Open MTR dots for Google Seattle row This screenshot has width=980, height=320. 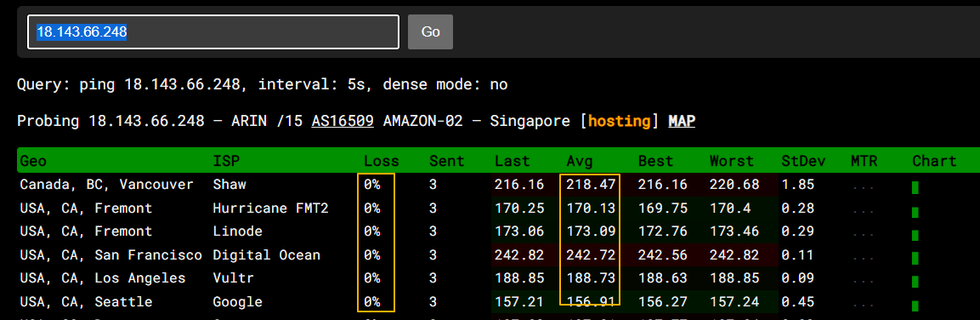click(x=863, y=306)
